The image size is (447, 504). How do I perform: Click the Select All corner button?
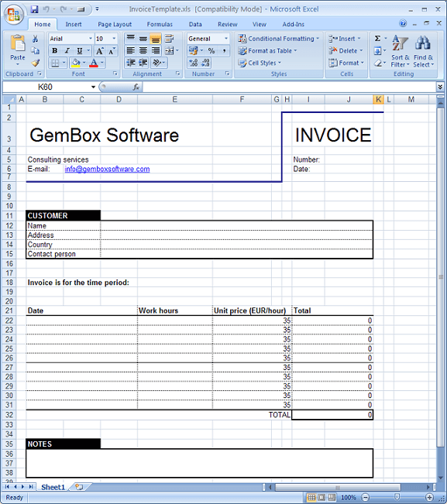9,99
